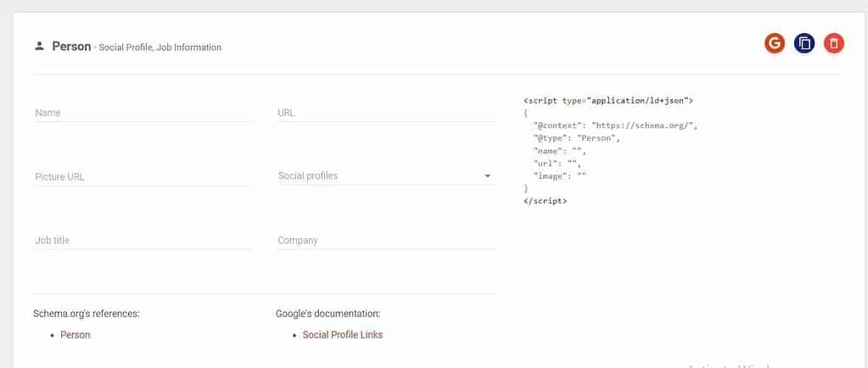Click the "image": "" code line

pos(559,176)
